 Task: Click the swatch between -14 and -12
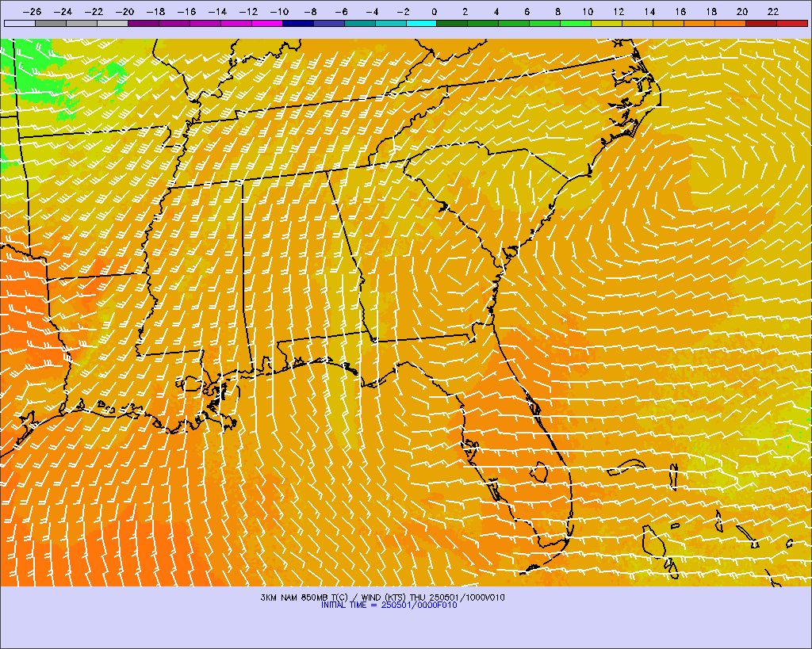click(x=236, y=23)
